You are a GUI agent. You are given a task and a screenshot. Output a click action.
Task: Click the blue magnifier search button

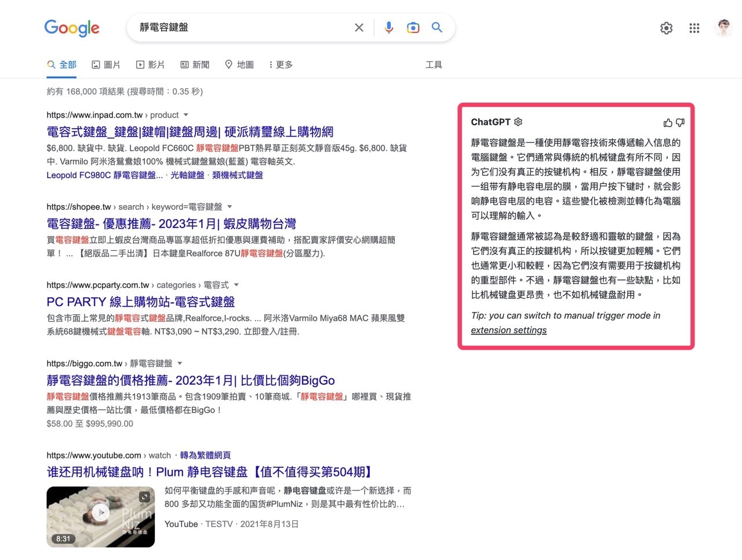[x=437, y=27]
